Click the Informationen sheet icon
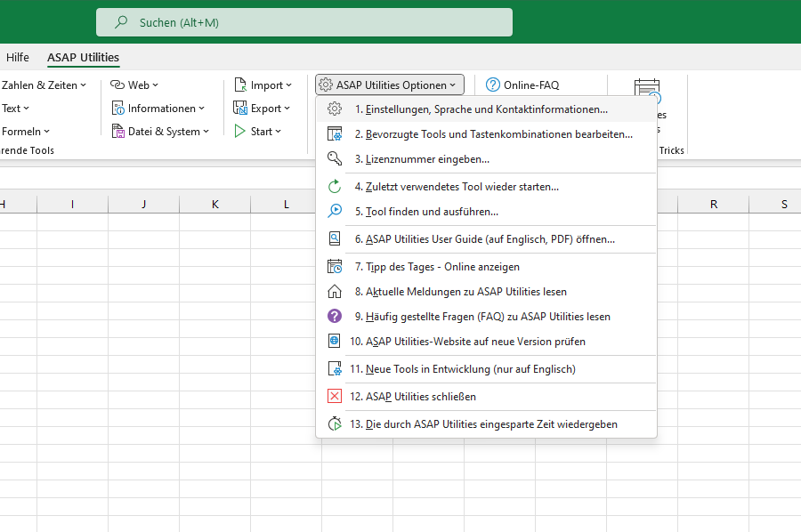 [118, 109]
